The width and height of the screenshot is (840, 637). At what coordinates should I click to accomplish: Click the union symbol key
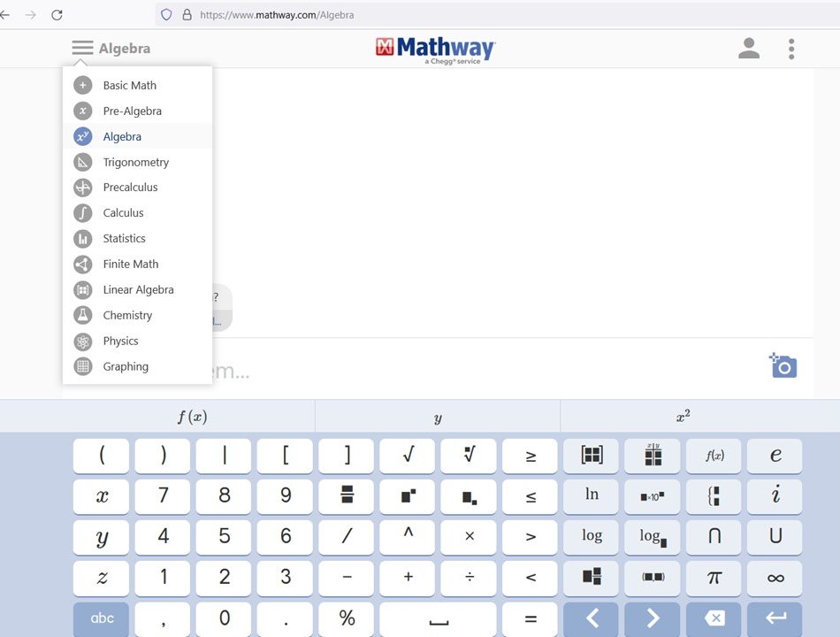pyautogui.click(x=775, y=537)
